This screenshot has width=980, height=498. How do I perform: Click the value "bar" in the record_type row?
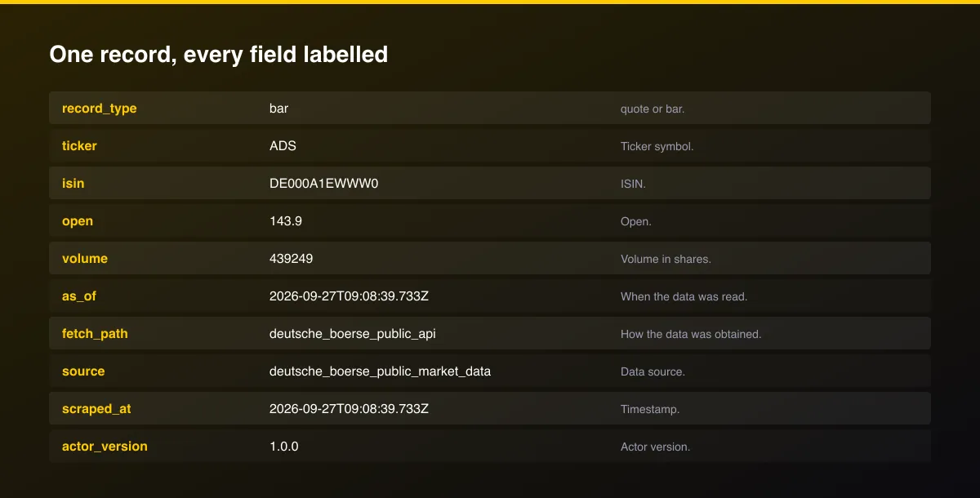(x=278, y=109)
